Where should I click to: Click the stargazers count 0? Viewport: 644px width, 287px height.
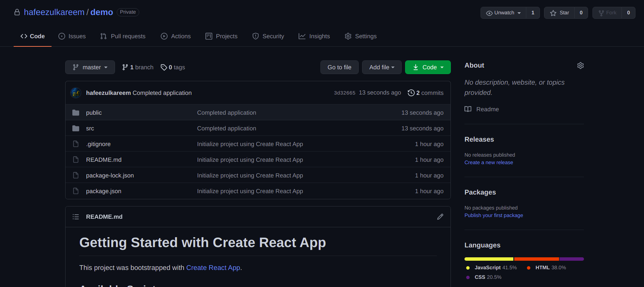click(581, 13)
